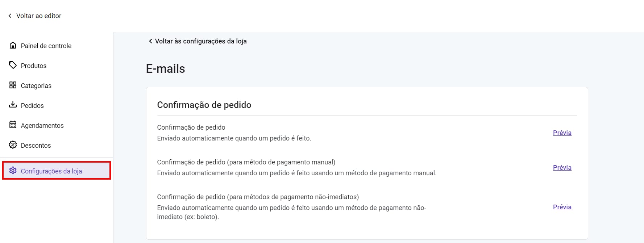The width and height of the screenshot is (644, 243).
Task: Click the discount badge icon beside Descontos
Action: pos(13,145)
